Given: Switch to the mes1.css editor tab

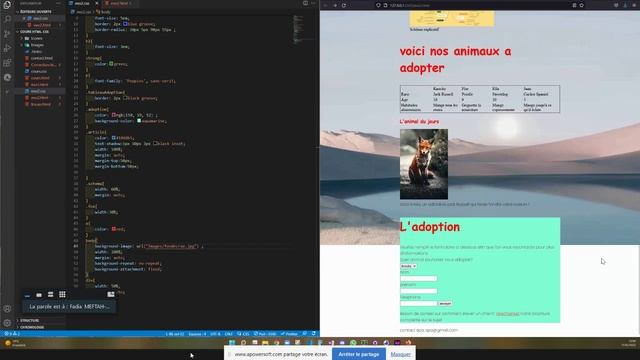Looking at the screenshot, I should click(82, 3).
